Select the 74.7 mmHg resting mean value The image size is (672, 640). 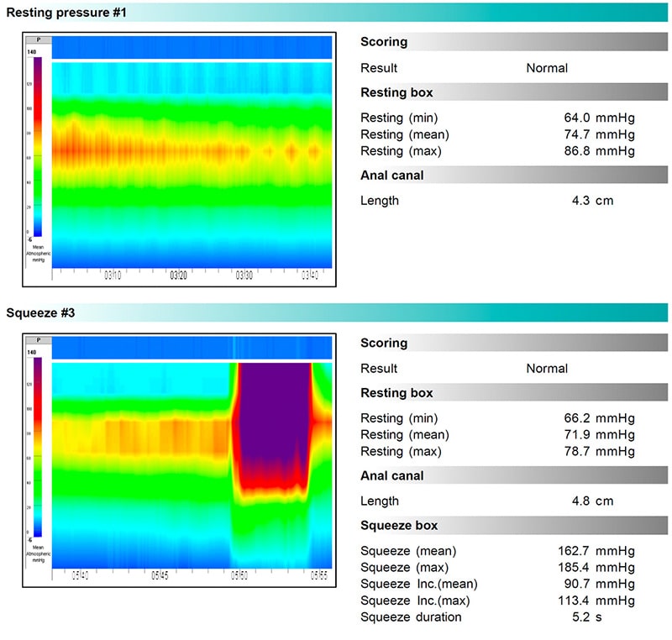click(599, 134)
